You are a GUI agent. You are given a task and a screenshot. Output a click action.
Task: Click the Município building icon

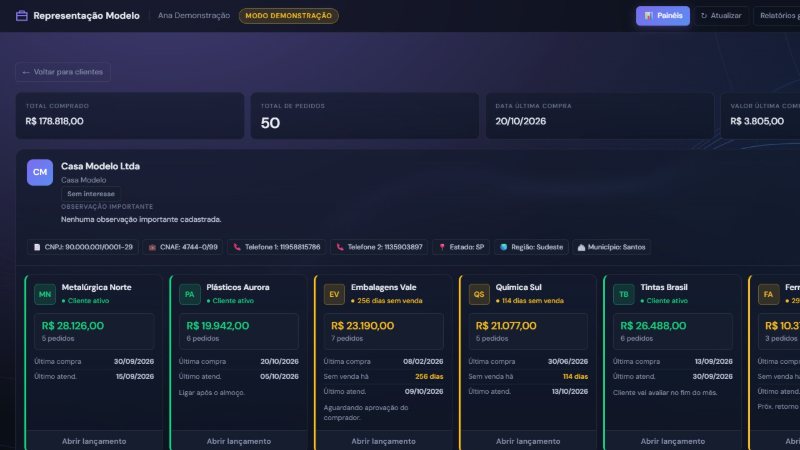coord(581,247)
